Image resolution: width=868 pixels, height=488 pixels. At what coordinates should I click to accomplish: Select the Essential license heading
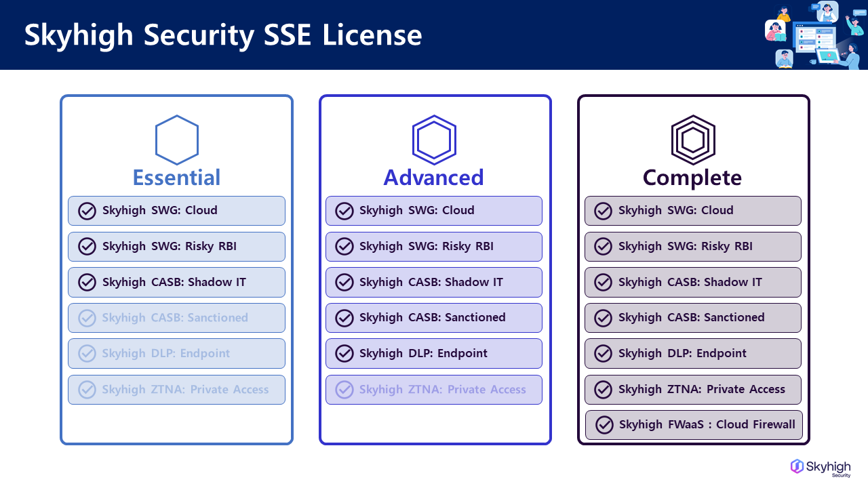click(x=176, y=178)
